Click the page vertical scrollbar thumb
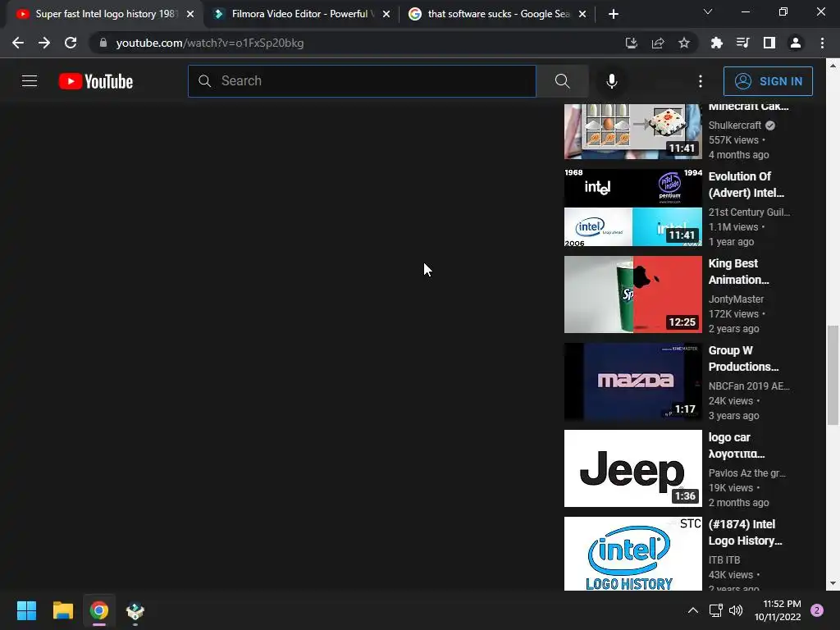The image size is (840, 630). click(x=833, y=375)
